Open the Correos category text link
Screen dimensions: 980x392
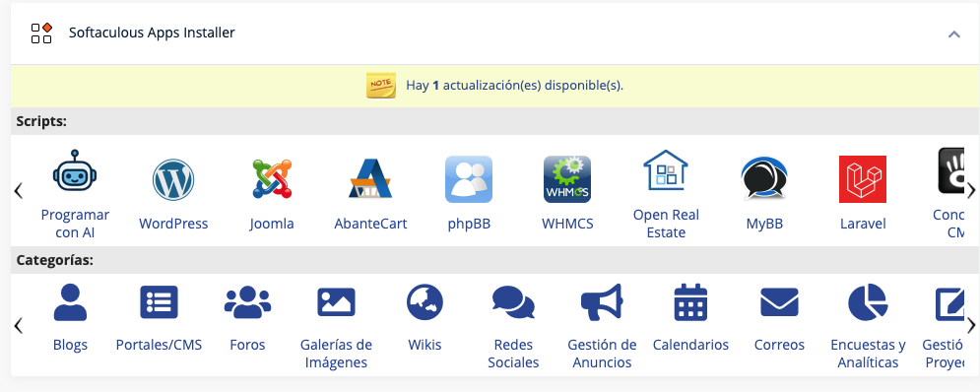point(779,345)
